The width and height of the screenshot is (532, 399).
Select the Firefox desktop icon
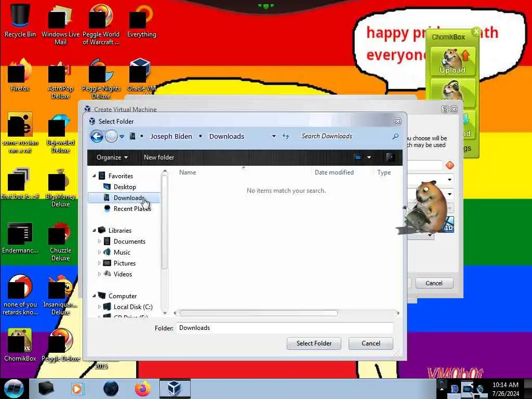tap(20, 75)
